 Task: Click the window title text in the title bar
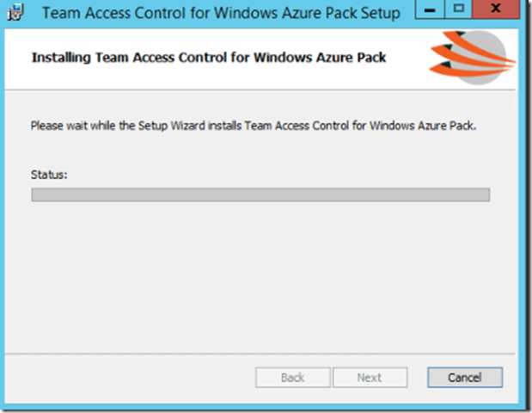coord(220,14)
